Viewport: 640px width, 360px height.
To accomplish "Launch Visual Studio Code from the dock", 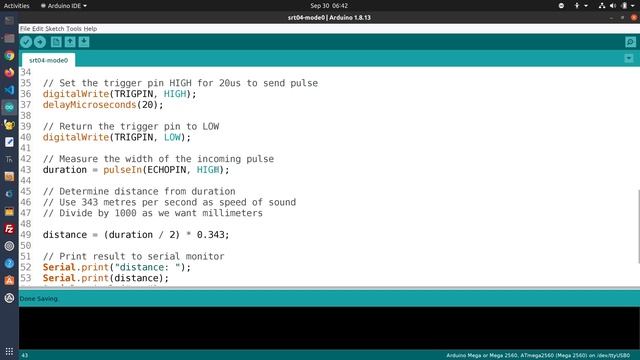I will coord(9,90).
